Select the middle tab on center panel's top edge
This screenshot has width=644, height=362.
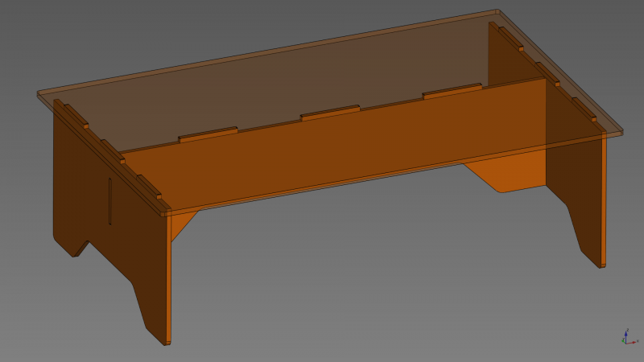(x=330, y=113)
